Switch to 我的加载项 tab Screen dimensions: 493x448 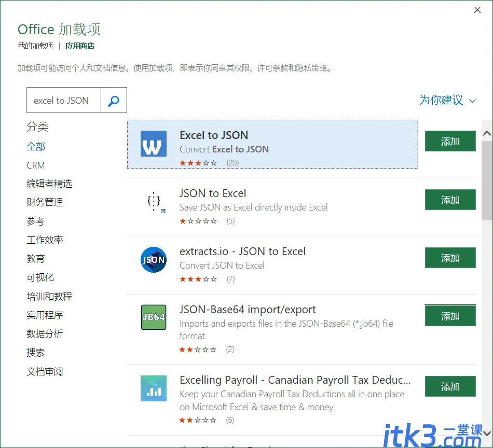[x=35, y=46]
